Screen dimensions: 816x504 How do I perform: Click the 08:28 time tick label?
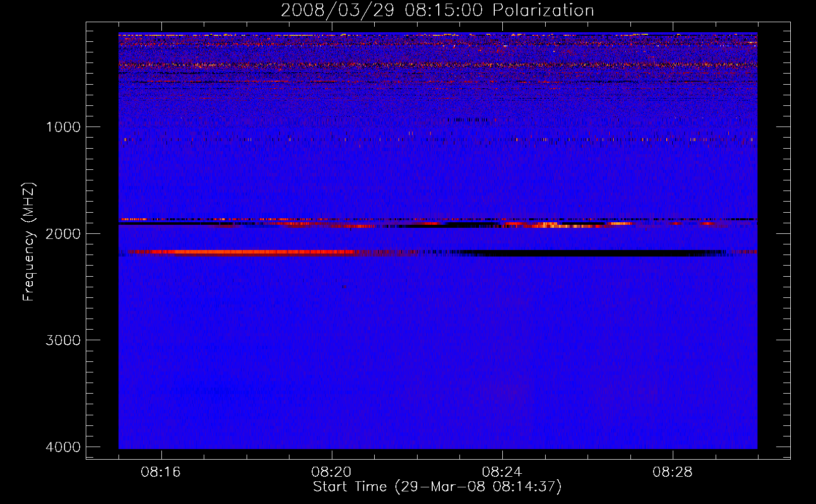point(673,472)
